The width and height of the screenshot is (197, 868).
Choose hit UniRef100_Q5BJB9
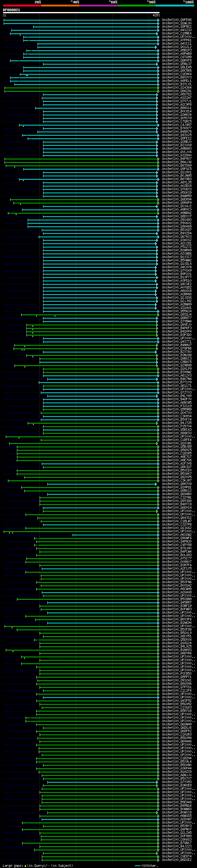point(176,446)
